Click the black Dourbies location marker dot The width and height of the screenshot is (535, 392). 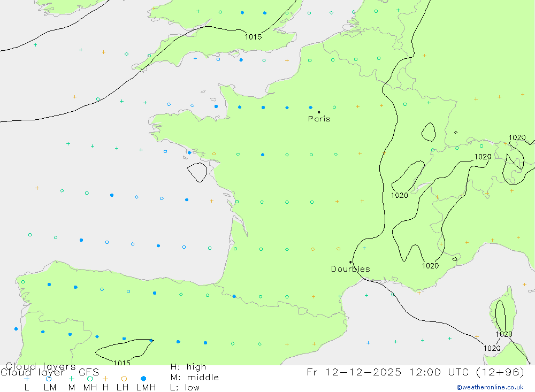point(350,262)
